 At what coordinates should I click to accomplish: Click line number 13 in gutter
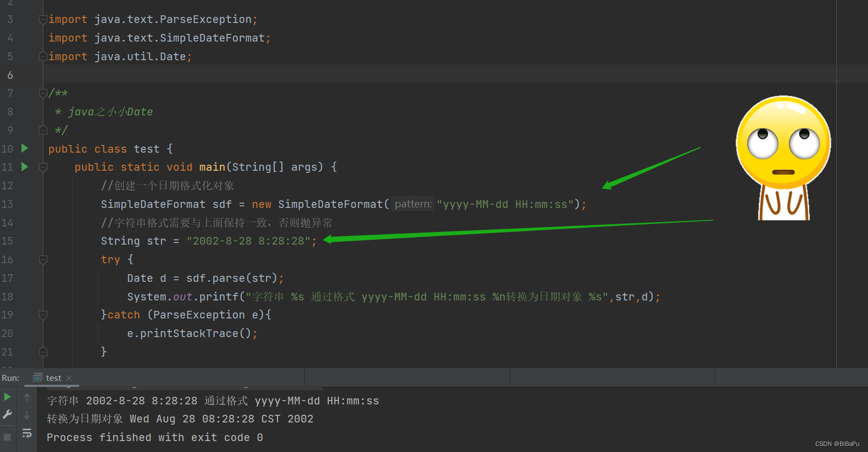pos(7,204)
